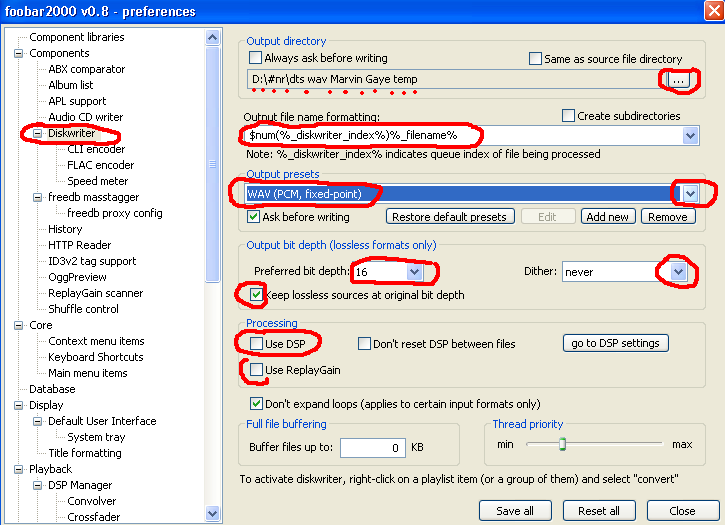Select Audio CD writer item
The image size is (725, 525).
pos(86,117)
